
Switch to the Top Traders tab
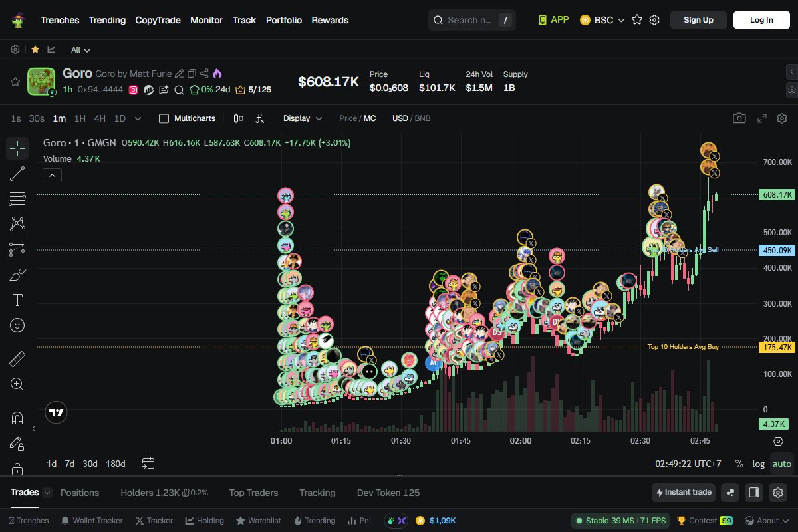253,493
